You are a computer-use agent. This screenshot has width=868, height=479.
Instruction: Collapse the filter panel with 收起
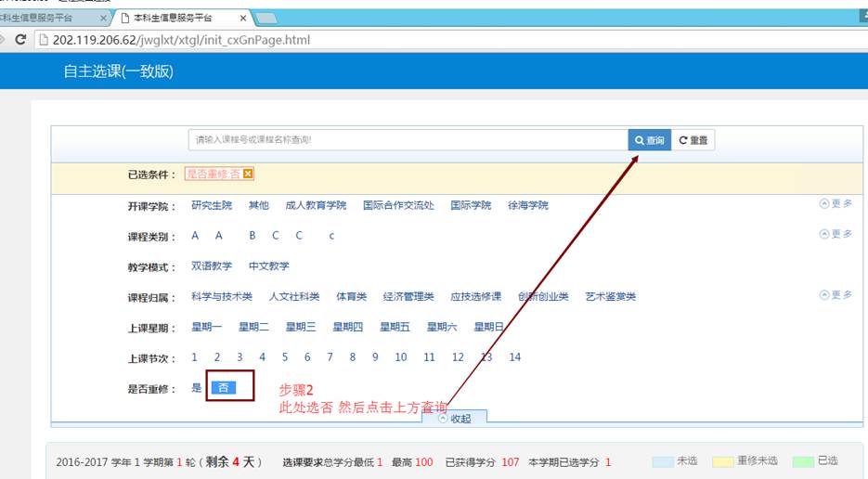454,419
